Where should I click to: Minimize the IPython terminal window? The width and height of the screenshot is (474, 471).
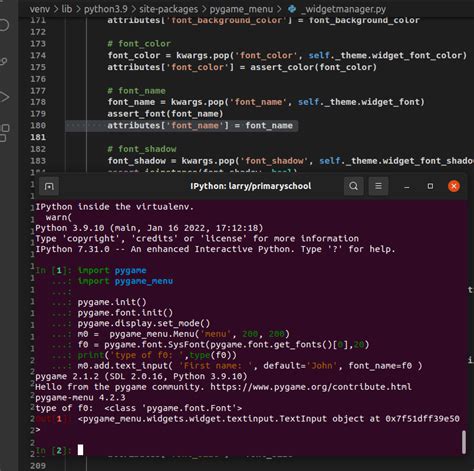407,186
